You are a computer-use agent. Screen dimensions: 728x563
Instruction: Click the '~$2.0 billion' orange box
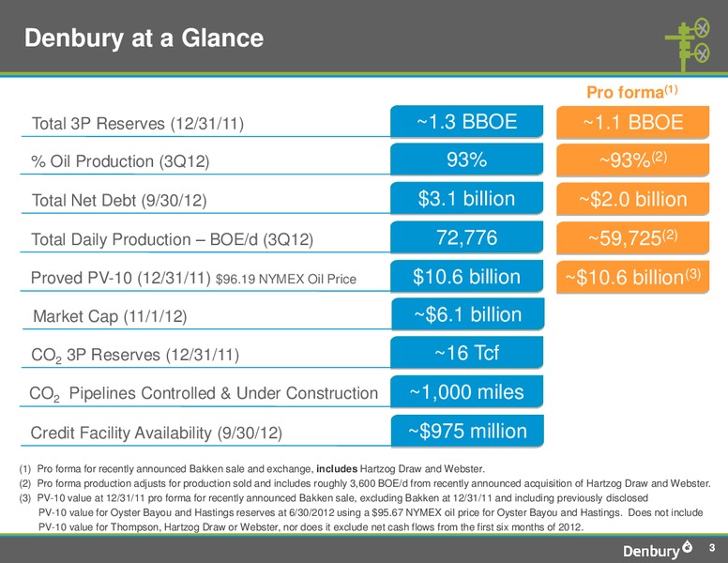[x=633, y=199]
